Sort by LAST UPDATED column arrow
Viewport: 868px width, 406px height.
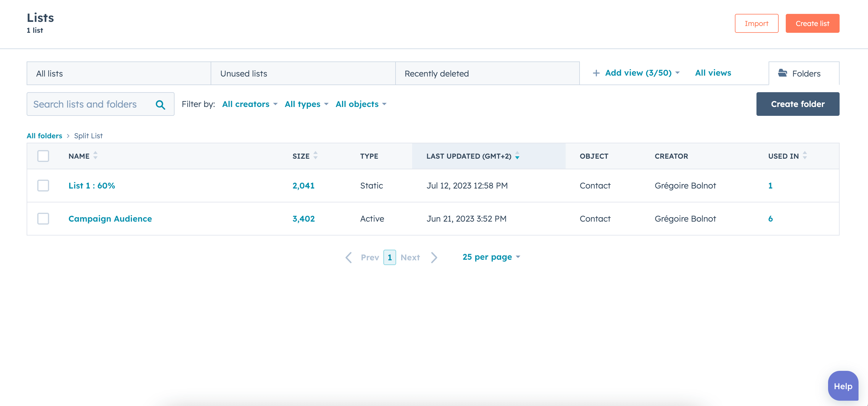point(517,155)
